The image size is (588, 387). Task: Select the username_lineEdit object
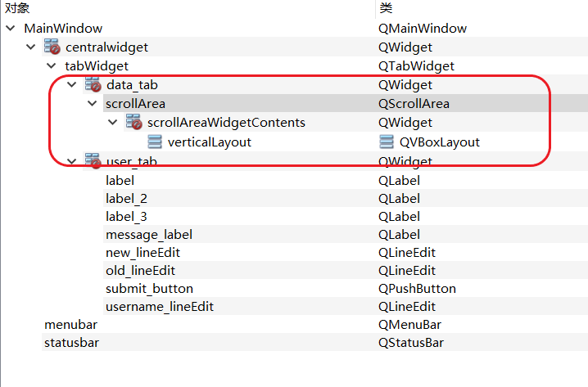coord(159,307)
